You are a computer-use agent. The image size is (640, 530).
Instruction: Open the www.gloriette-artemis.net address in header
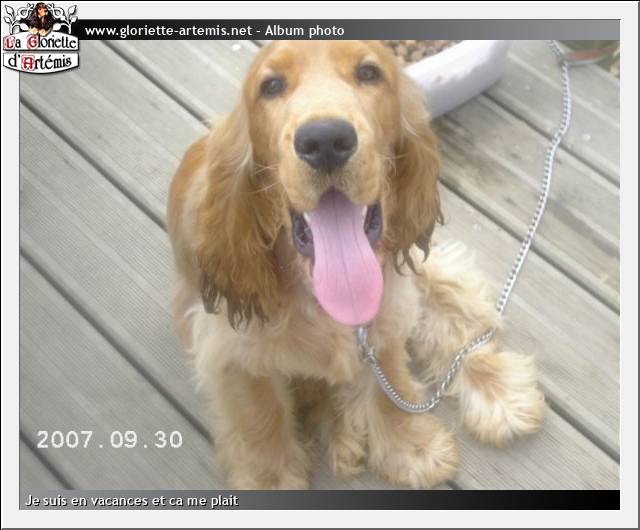coord(168,31)
